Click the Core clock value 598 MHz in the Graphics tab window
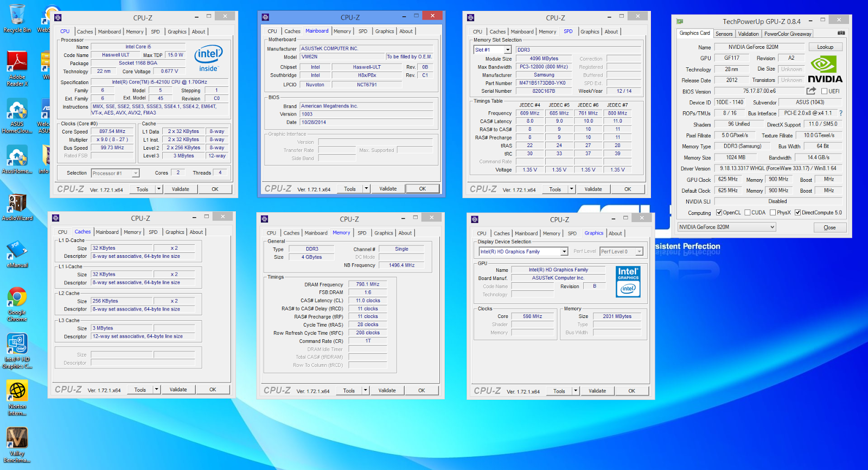Image resolution: width=868 pixels, height=470 pixels. coord(532,316)
